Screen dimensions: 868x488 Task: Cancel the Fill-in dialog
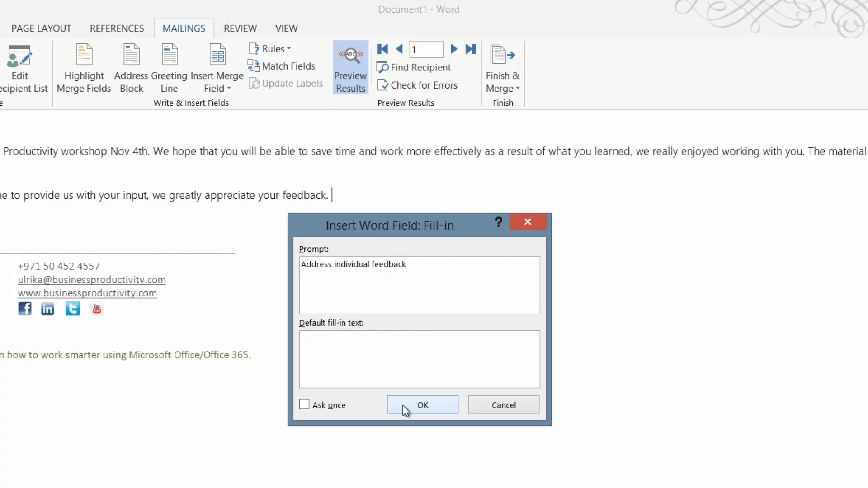pyautogui.click(x=503, y=405)
